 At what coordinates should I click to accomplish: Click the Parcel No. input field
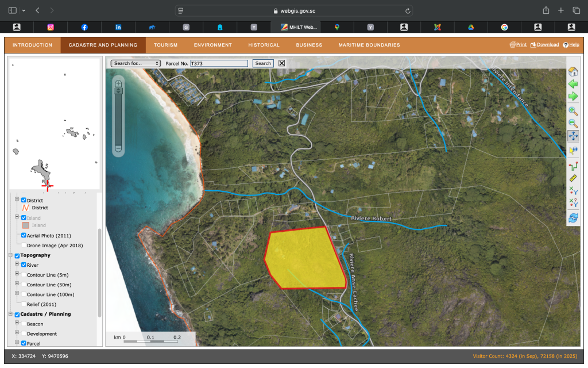point(219,63)
